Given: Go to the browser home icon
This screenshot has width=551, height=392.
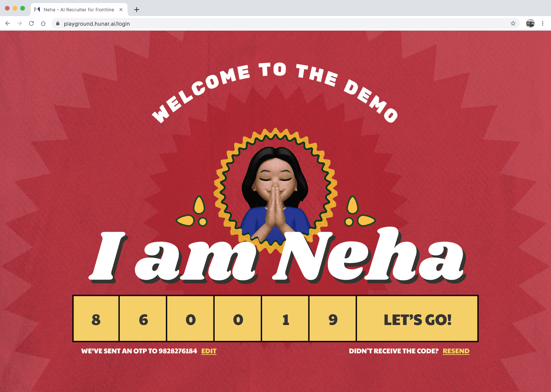Looking at the screenshot, I should (x=43, y=23).
